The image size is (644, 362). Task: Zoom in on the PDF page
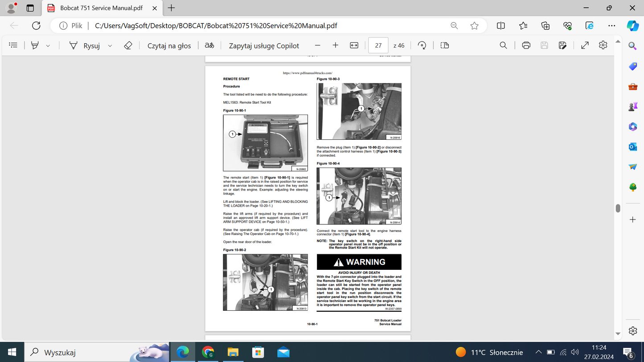335,45
